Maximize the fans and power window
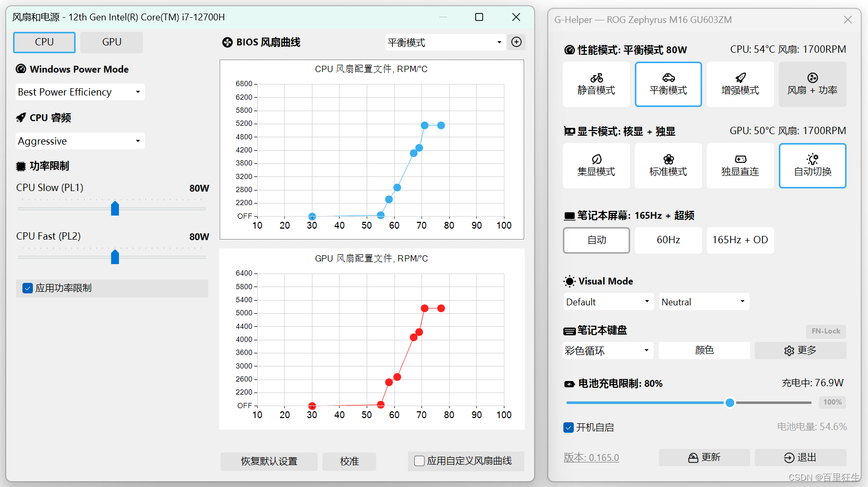Screen dimensions: 868x487 [x=479, y=17]
